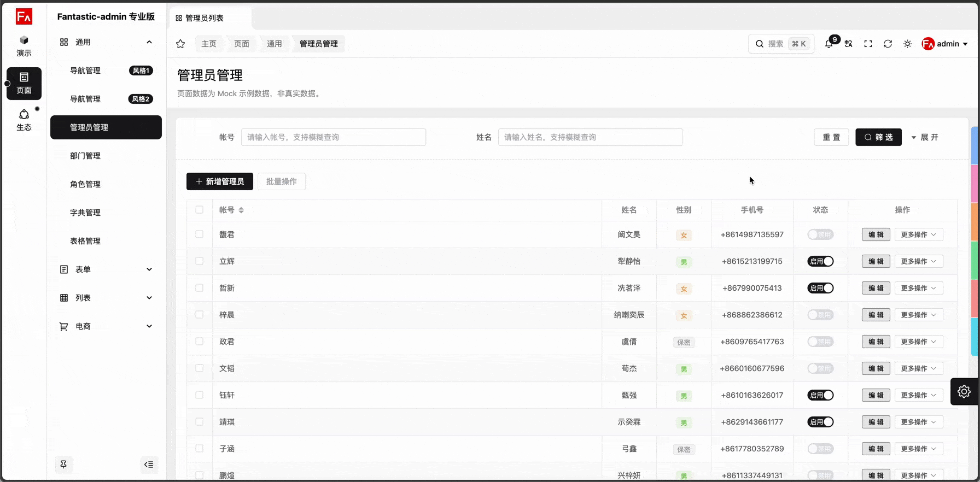
Task: Check the select-all checkbox in table header
Action: [x=199, y=210]
